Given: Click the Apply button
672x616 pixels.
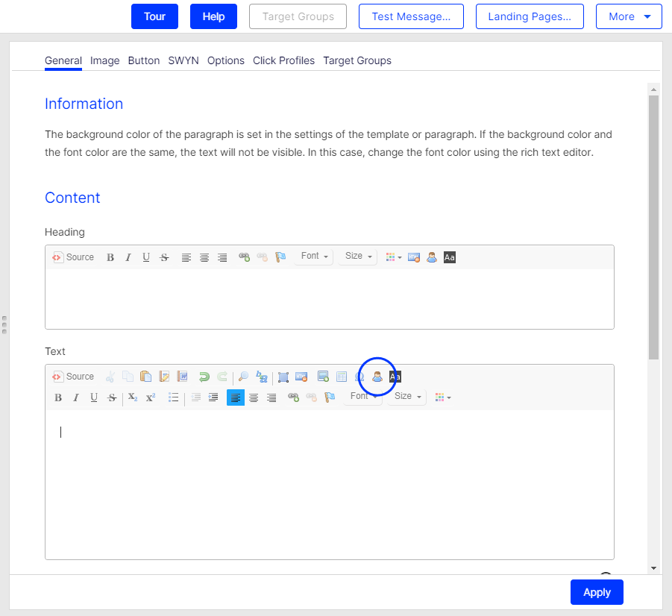Looking at the screenshot, I should 597,592.
